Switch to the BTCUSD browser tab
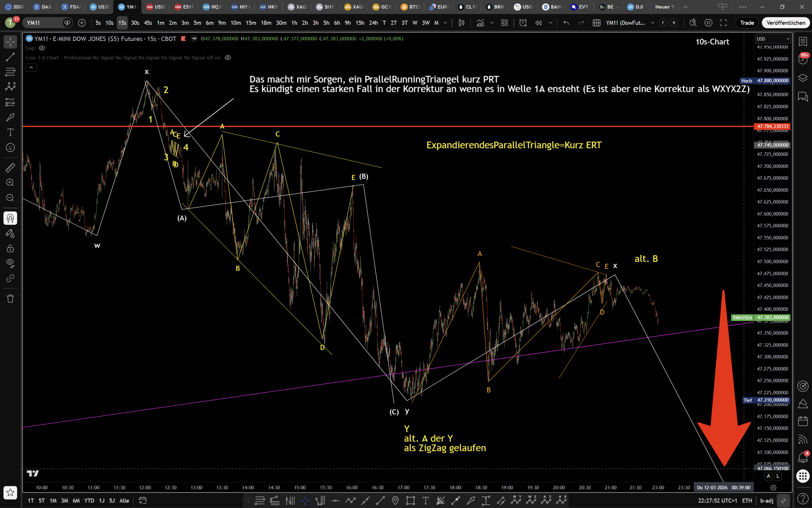812x508 pixels. pos(411,7)
